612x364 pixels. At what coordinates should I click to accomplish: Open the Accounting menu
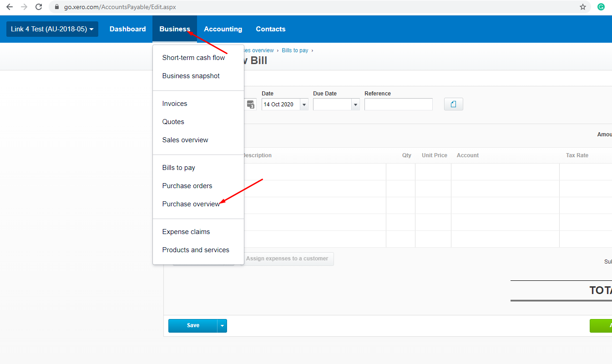(223, 29)
